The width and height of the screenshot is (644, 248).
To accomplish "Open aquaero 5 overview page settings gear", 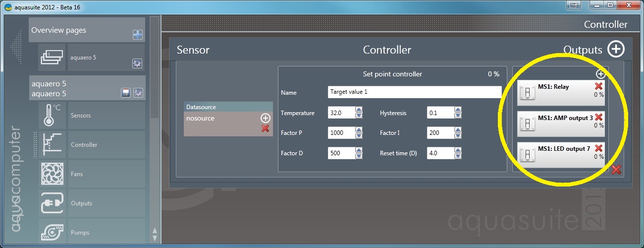I will (137, 63).
